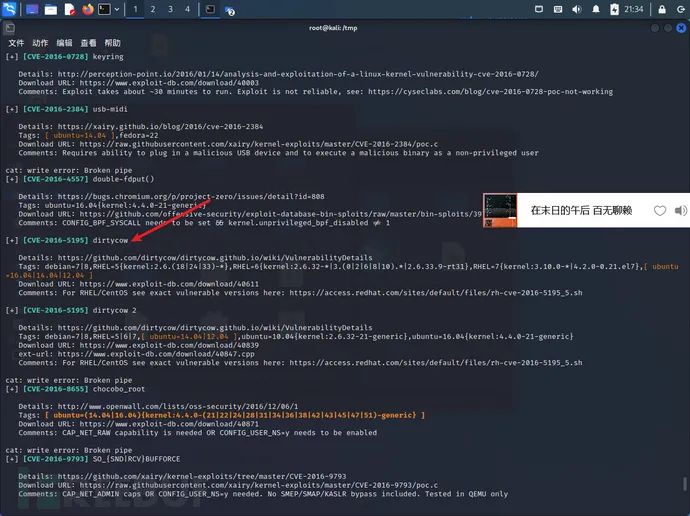Launch Firefox browser from the panel
The height and width of the screenshot is (516, 690).
(x=88, y=9)
